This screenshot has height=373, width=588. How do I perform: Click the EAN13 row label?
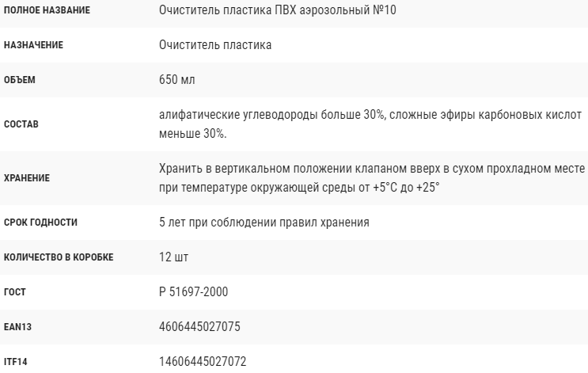pyautogui.click(x=17, y=327)
